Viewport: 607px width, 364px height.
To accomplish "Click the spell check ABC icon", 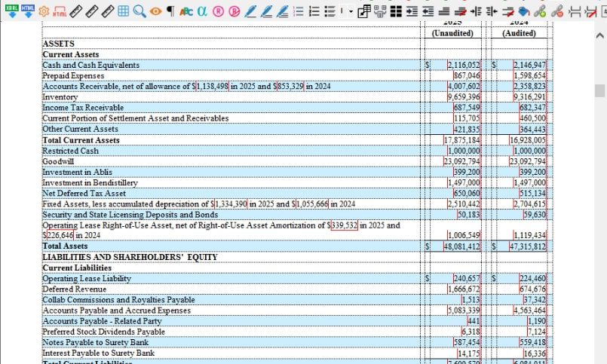I will click(188, 11).
